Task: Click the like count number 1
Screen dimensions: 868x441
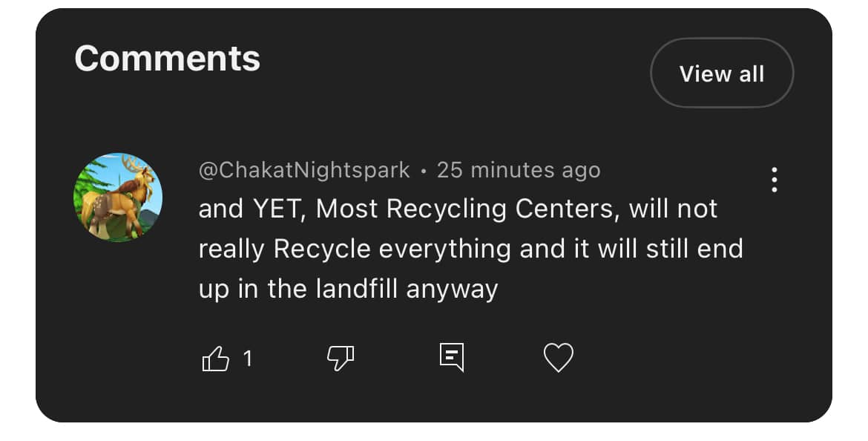Action: [248, 359]
